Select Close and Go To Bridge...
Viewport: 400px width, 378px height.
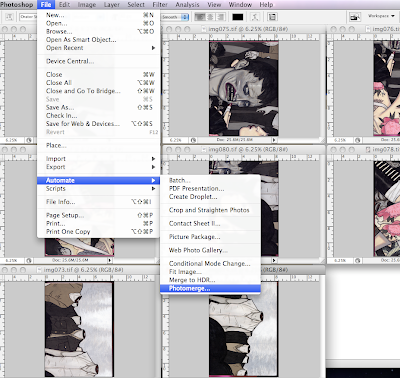pyautogui.click(x=98, y=91)
